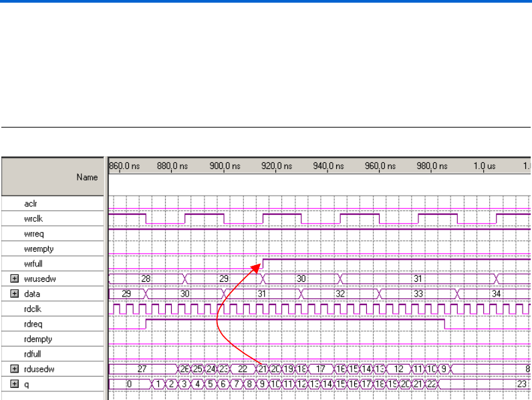Click rdusedw value 22 segment
The image size is (532, 400).
(243, 369)
